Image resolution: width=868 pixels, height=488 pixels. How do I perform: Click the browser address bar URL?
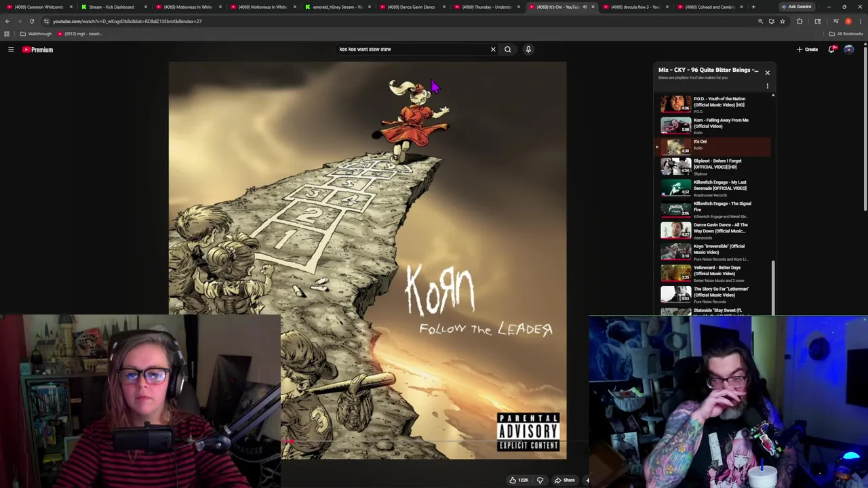point(127,21)
